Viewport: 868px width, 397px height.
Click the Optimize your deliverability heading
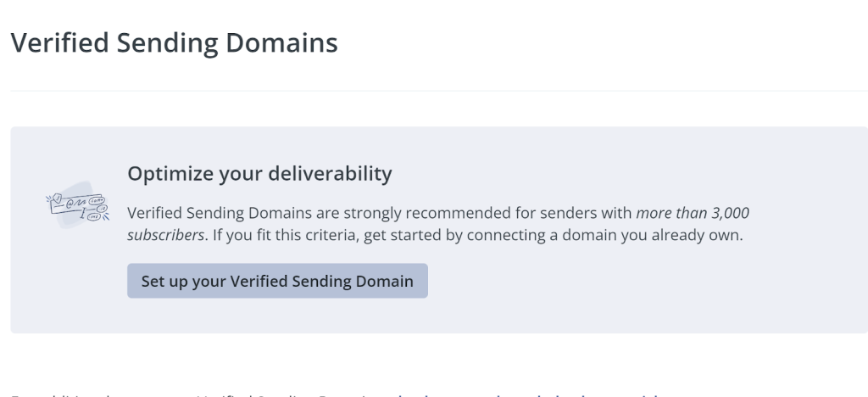(259, 175)
